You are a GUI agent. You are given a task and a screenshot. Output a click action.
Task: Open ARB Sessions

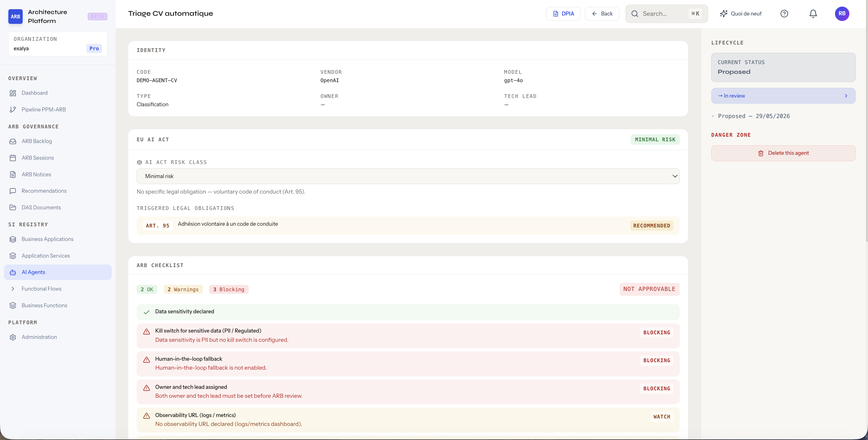click(x=58, y=158)
